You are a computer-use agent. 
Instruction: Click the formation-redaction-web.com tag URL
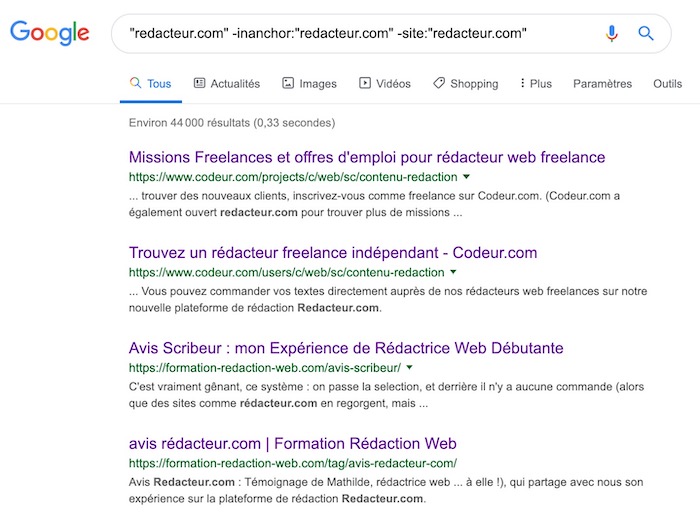point(292,463)
